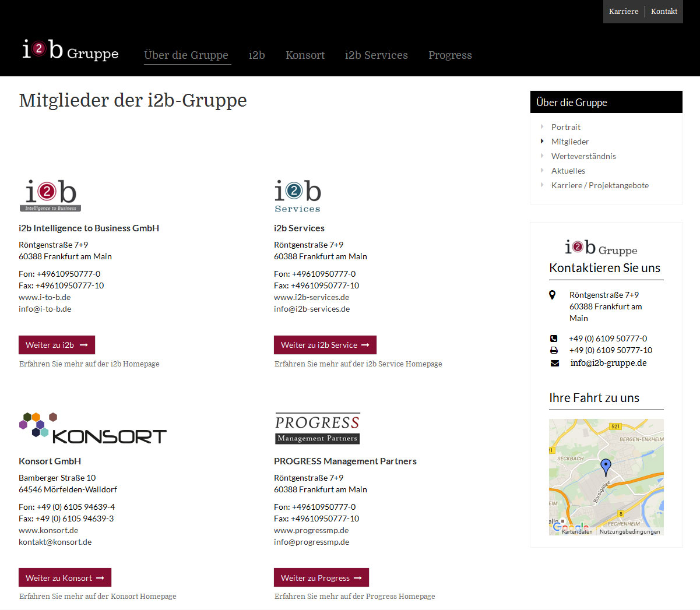Go to the Progress navigation item

(450, 55)
